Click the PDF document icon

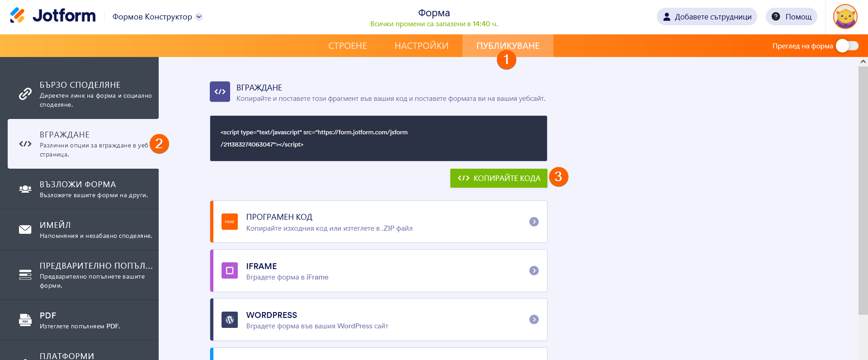tap(25, 320)
